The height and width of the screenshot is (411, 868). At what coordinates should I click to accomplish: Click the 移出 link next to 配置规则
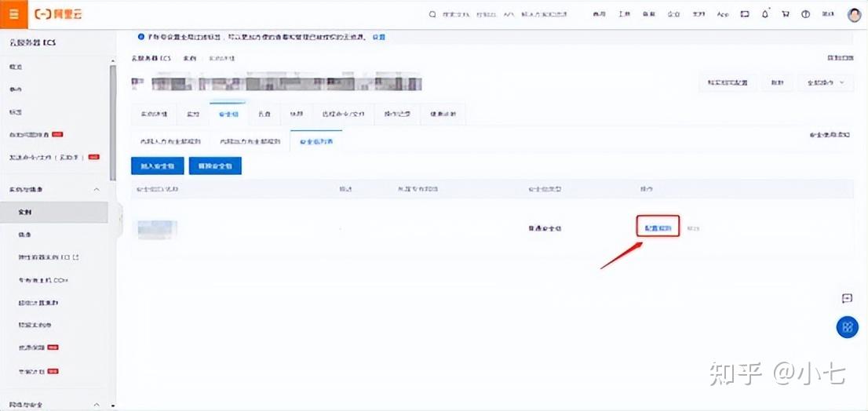coord(692,228)
